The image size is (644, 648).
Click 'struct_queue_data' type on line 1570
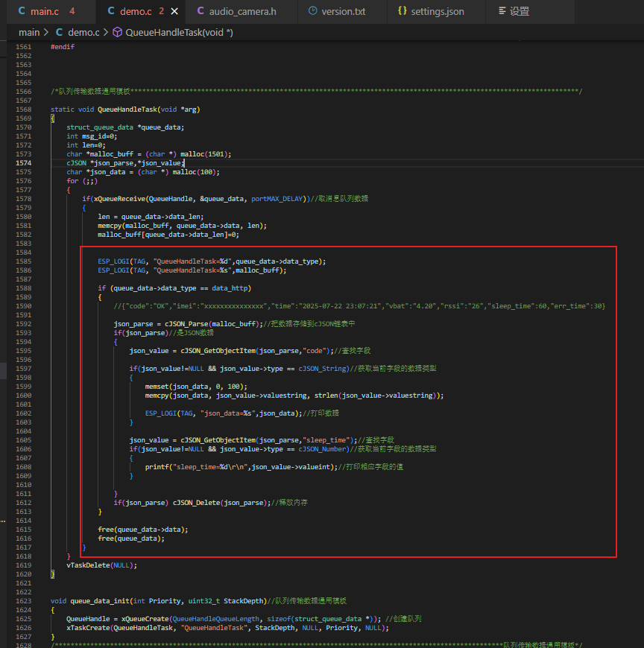pos(100,127)
